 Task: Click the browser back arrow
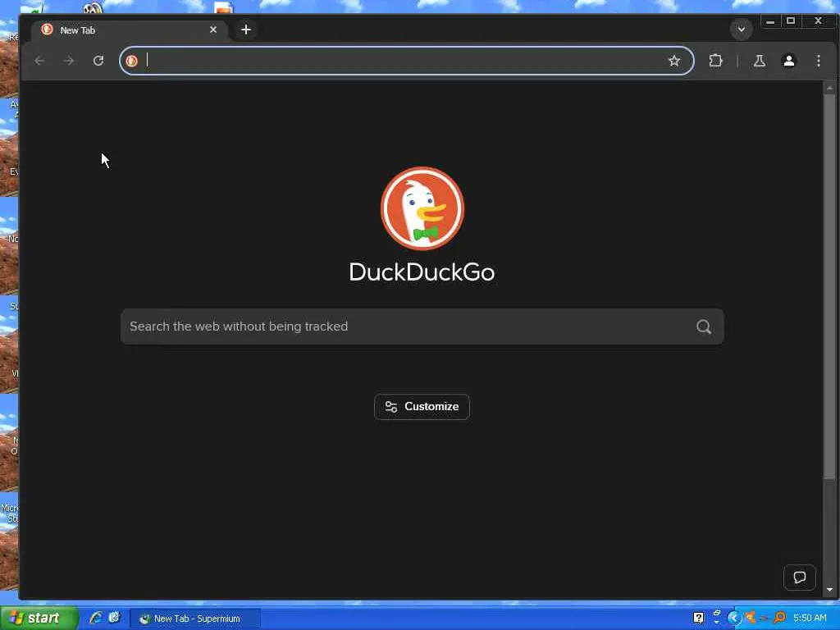tap(39, 61)
